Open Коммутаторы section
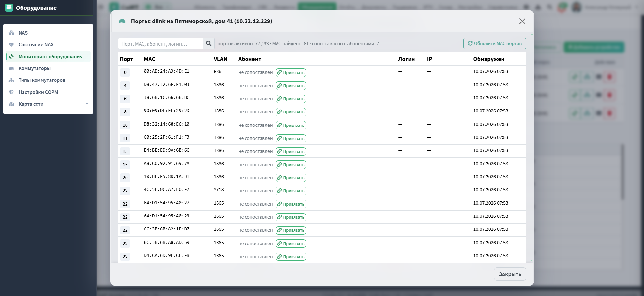This screenshot has height=296, width=644. [48, 68]
